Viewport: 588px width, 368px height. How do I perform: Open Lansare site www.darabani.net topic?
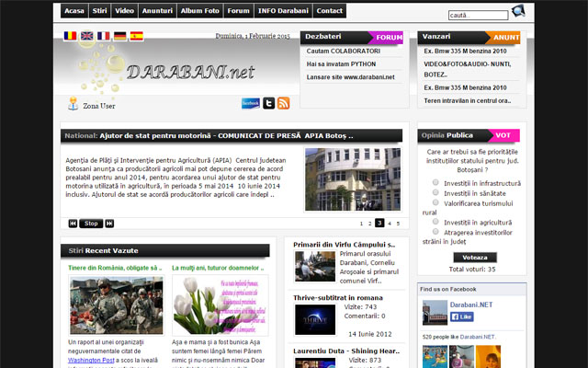click(351, 77)
